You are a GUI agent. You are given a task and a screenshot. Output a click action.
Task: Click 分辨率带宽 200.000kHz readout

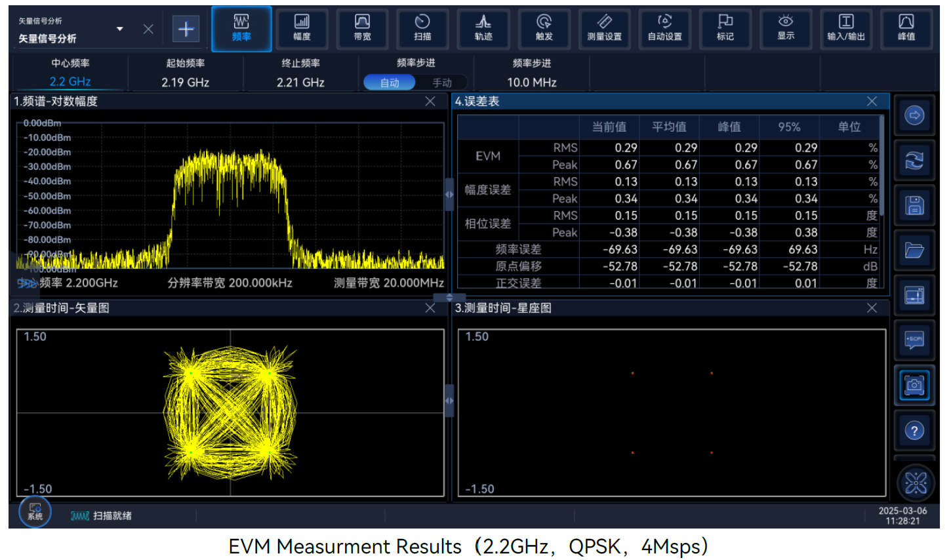pos(230,283)
